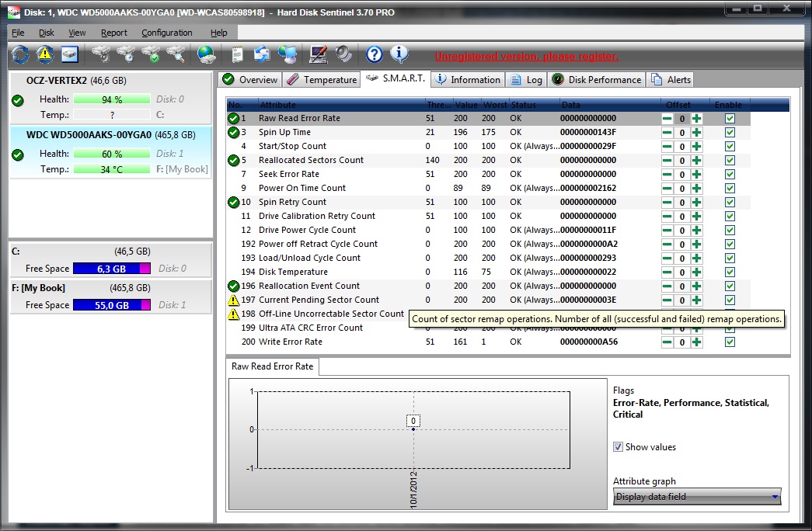The width and height of the screenshot is (812, 531).
Task: Toggle Enable checkbox for Raw Read Error Rate
Action: pyautogui.click(x=730, y=119)
